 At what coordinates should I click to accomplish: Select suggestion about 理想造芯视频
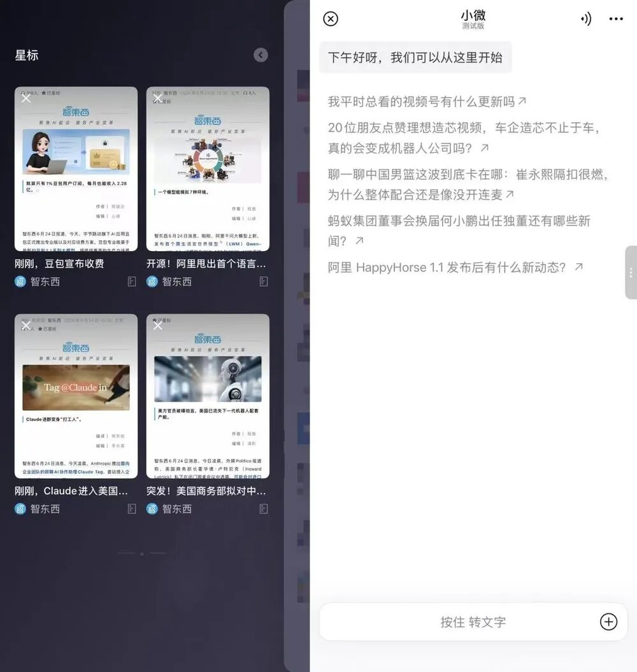[x=464, y=138]
